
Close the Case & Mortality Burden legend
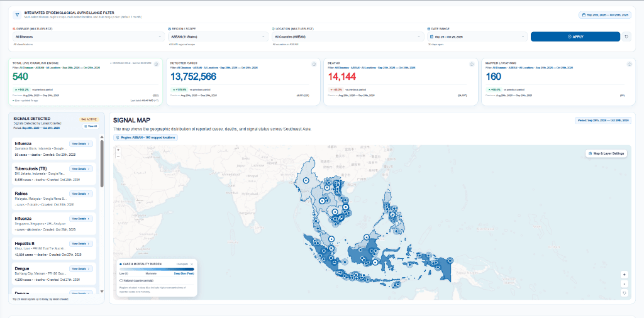pyautogui.click(x=191, y=264)
